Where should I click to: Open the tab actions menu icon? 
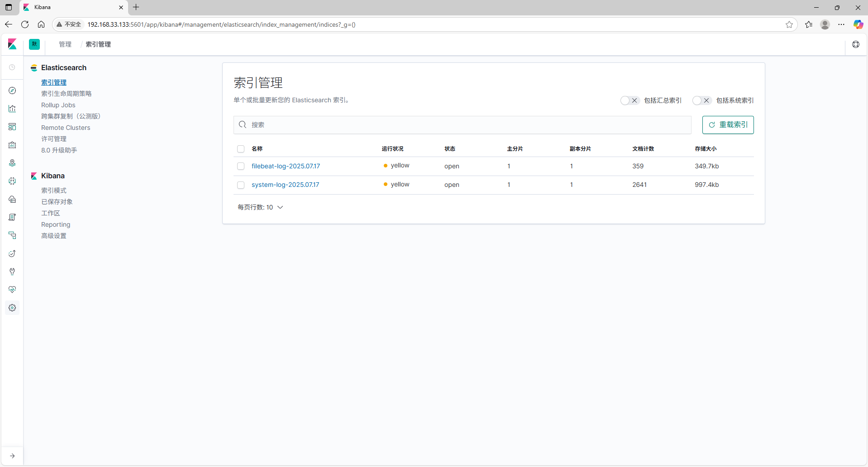9,7
